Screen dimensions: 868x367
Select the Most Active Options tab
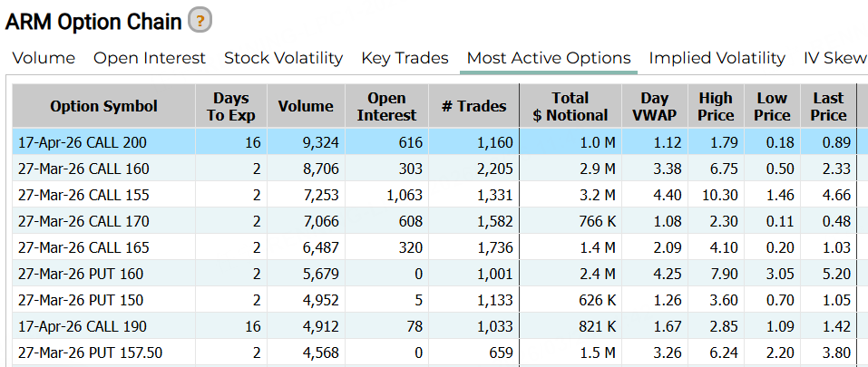pos(548,58)
